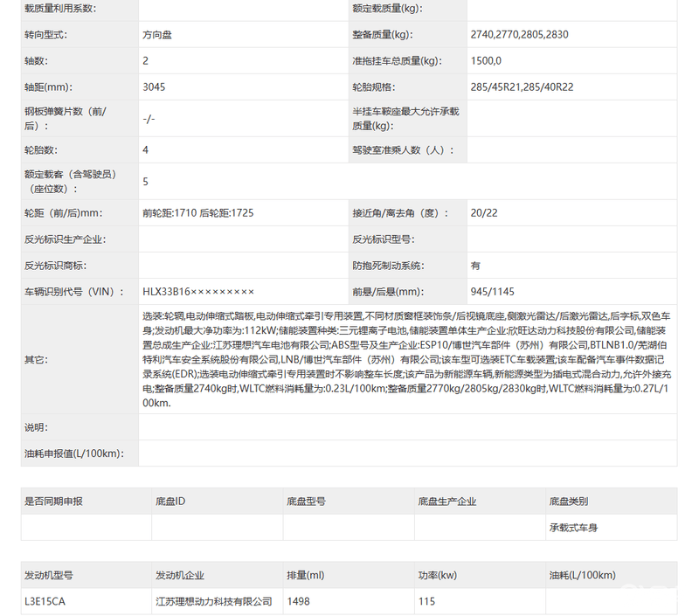Select chassis type value 承载式车身
699x616 pixels.
(573, 528)
